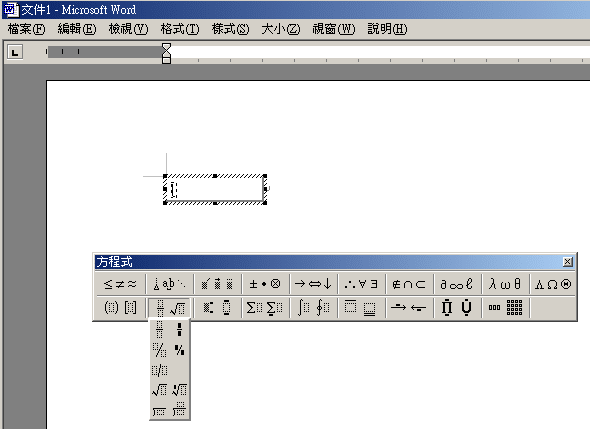This screenshot has height=429, width=590.
Task: Insert the nth root template
Action: coord(179,390)
